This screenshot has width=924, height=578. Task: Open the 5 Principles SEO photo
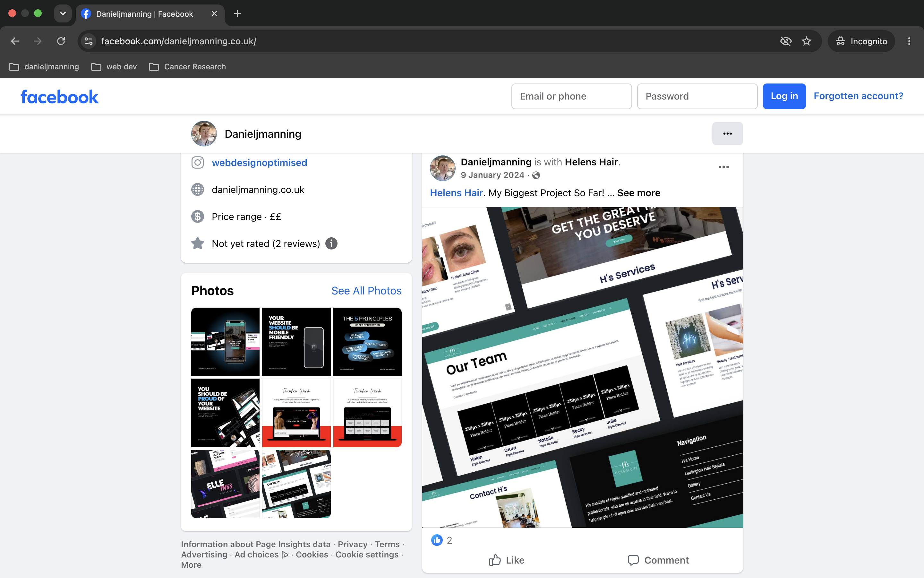[367, 342]
